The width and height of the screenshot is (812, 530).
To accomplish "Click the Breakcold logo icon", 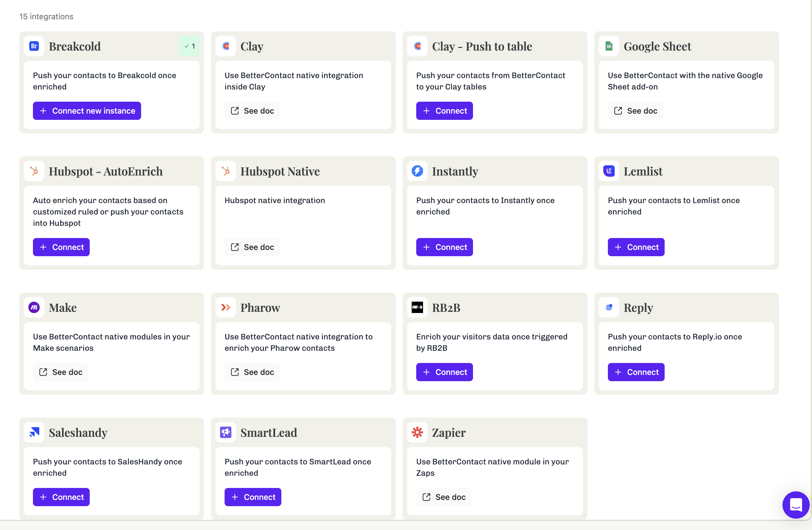I will (34, 46).
